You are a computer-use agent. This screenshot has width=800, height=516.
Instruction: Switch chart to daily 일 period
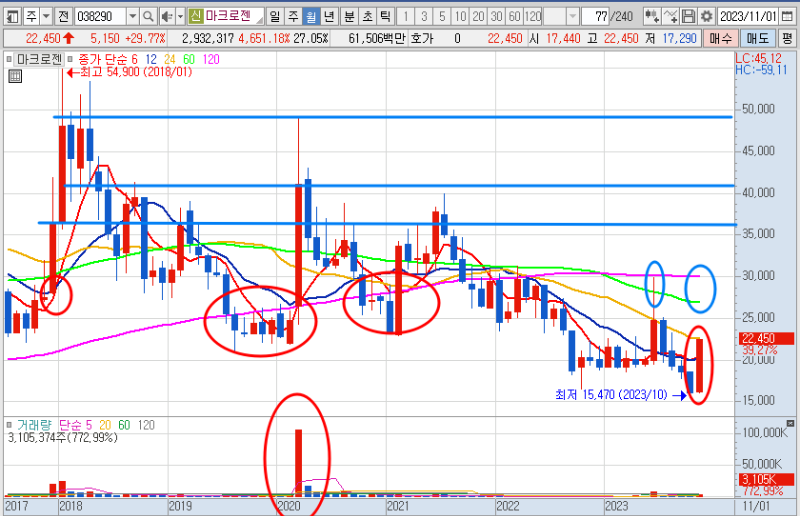(274, 17)
